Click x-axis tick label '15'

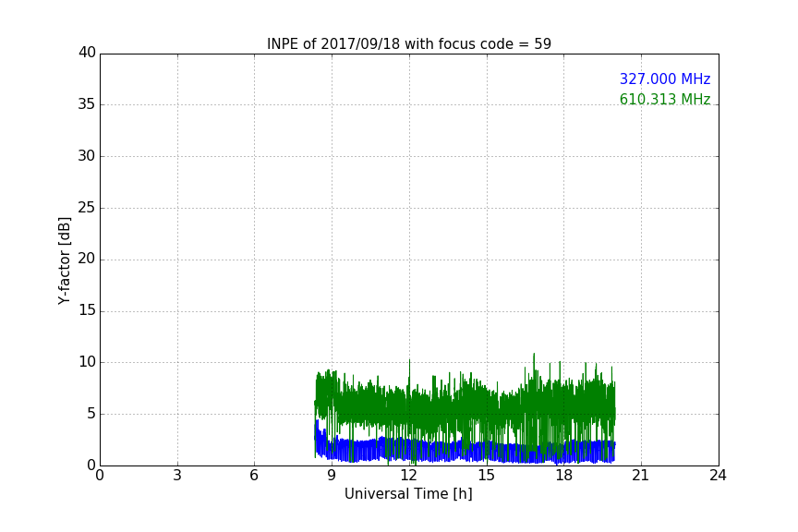pyautogui.click(x=486, y=476)
